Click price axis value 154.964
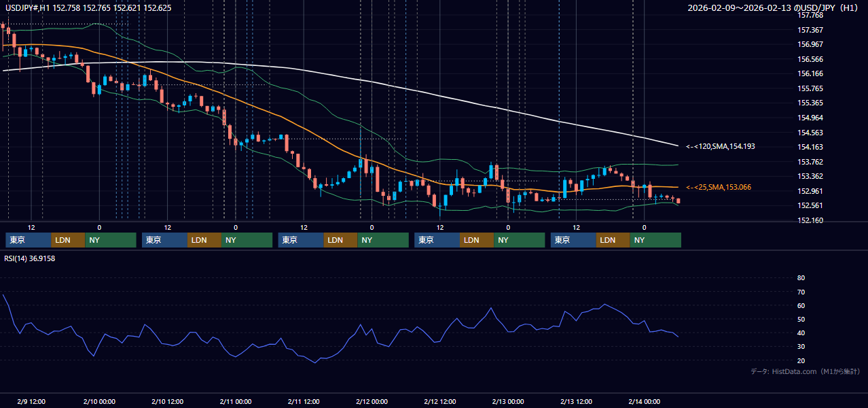Screen dimensions: 868x408 810,118
